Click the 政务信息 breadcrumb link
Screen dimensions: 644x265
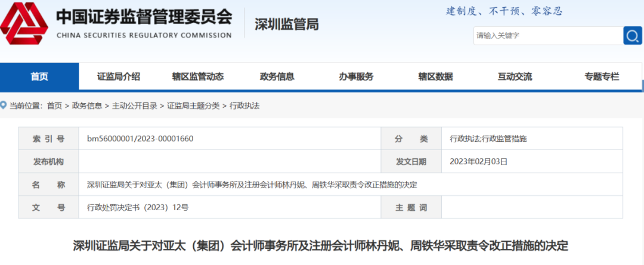pyautogui.click(x=87, y=106)
